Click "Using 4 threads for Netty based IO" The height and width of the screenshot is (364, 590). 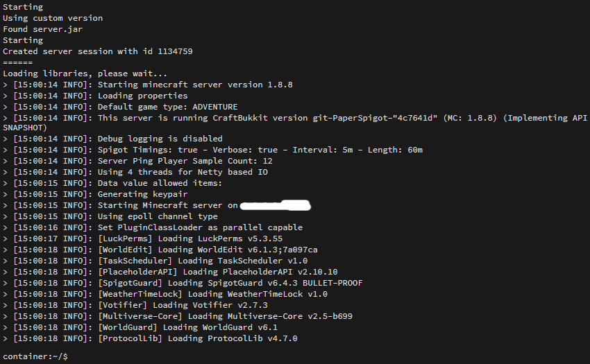pyautogui.click(x=183, y=172)
